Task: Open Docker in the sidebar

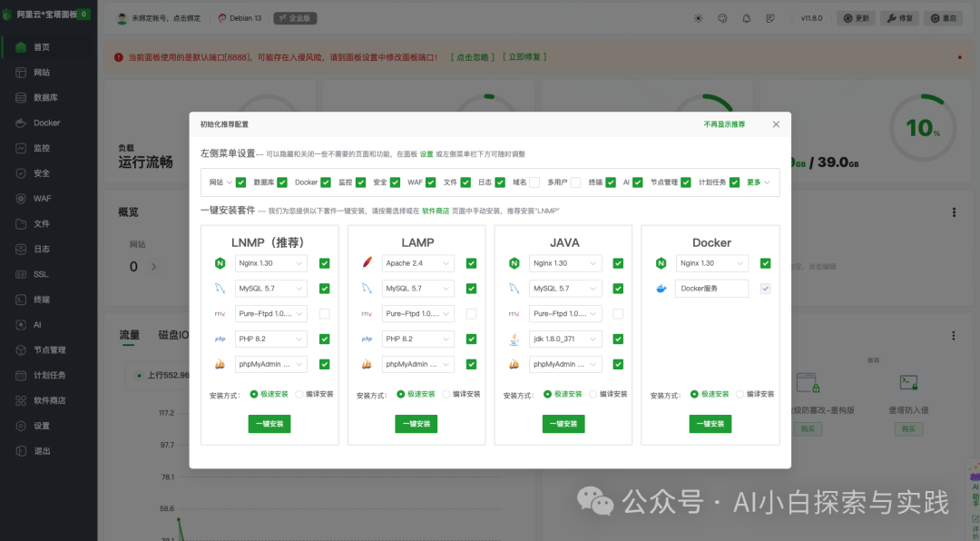Action: pyautogui.click(x=47, y=123)
